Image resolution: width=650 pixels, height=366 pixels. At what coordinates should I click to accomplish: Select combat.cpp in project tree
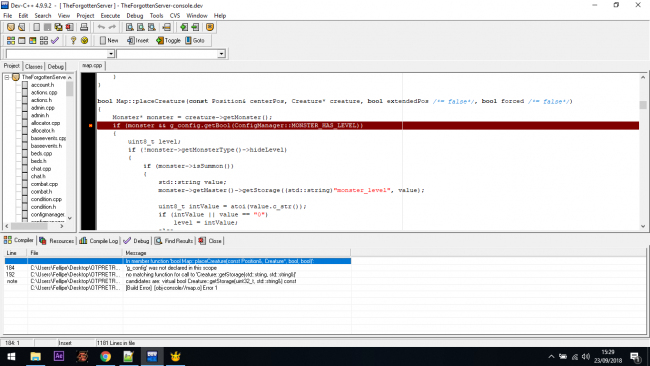point(44,184)
